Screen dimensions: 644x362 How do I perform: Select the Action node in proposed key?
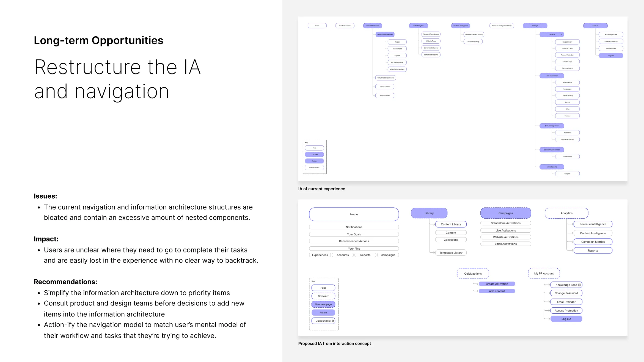click(323, 313)
